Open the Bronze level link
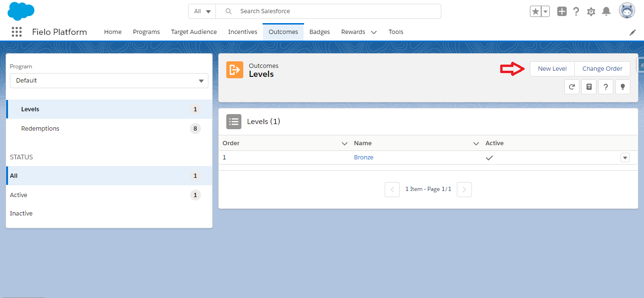The image size is (644, 298). pos(363,157)
